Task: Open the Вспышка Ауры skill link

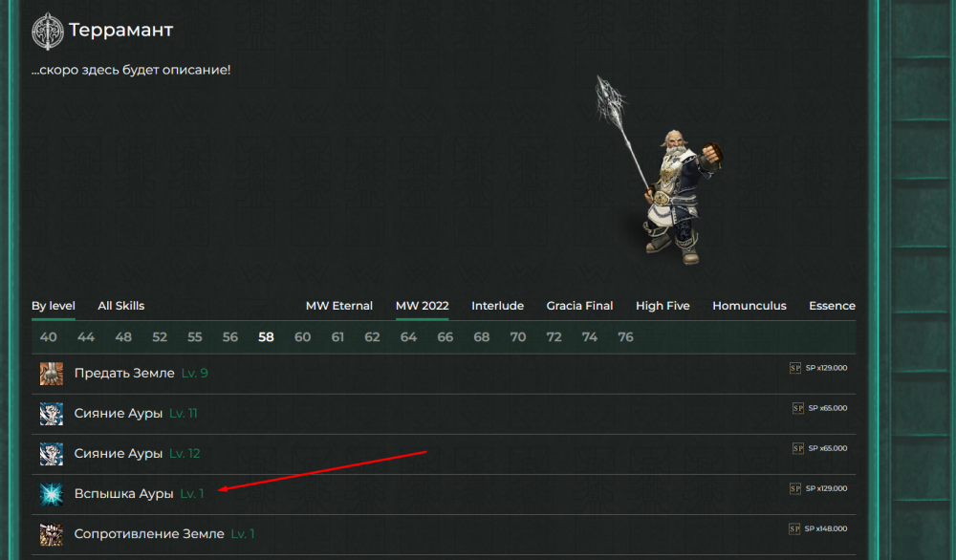Action: click(x=124, y=494)
